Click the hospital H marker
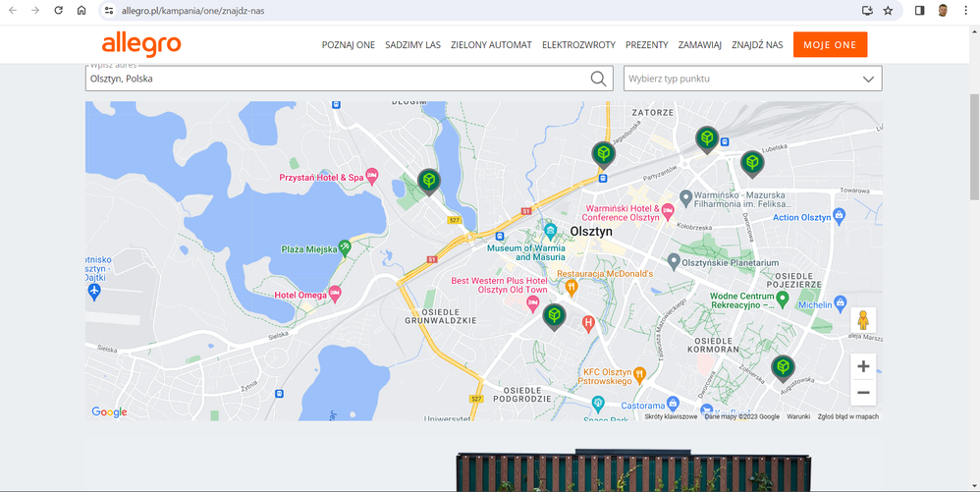 click(587, 324)
